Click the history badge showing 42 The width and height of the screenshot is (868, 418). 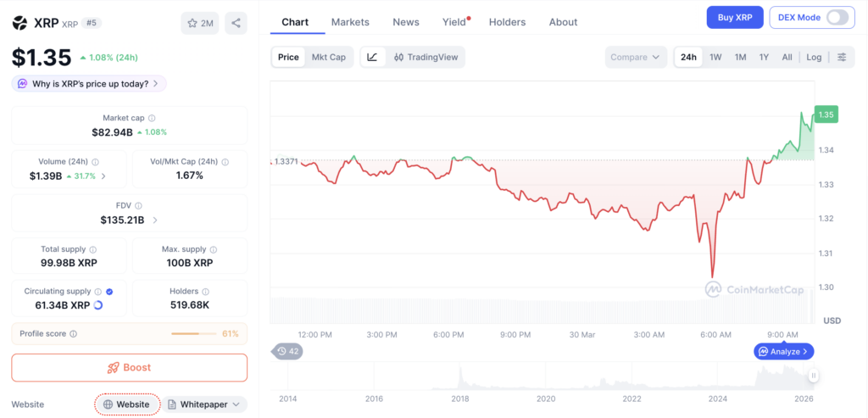click(x=288, y=351)
